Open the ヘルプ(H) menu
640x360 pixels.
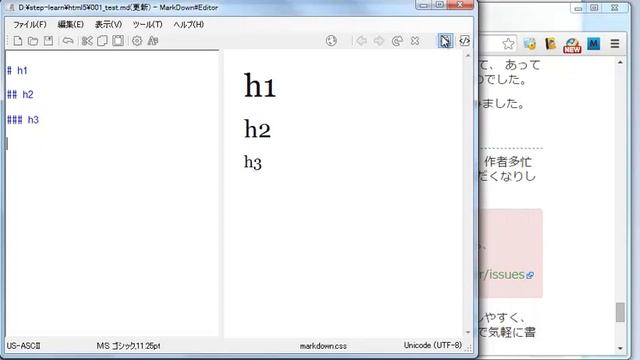(189, 24)
